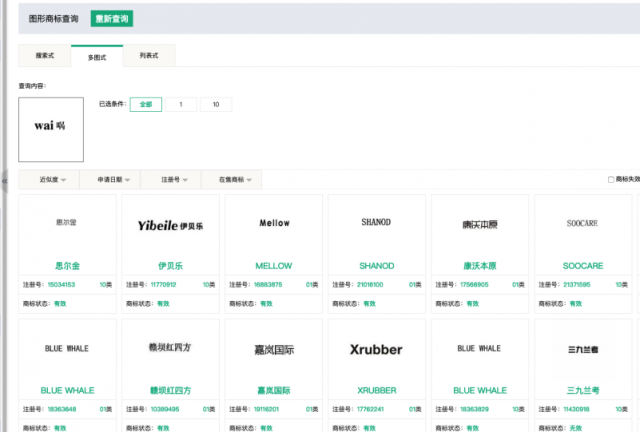Open the 注册号 sort dropdown

[x=171, y=180]
